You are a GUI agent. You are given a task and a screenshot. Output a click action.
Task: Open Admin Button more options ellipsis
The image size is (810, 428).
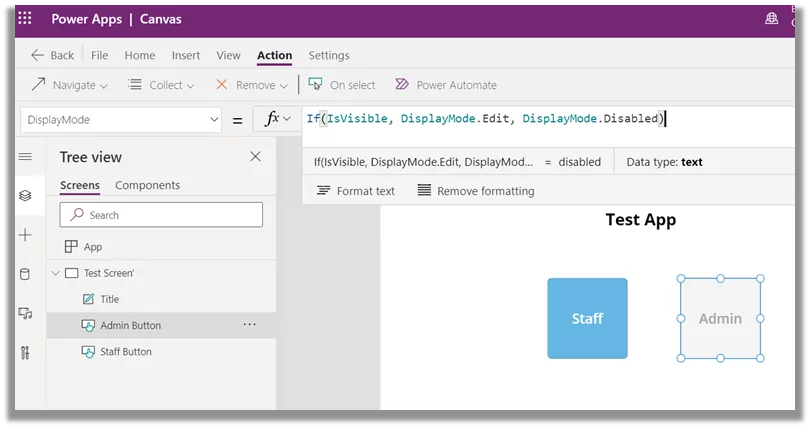point(250,325)
